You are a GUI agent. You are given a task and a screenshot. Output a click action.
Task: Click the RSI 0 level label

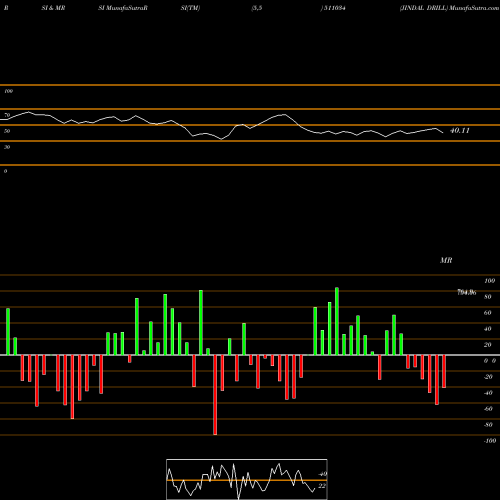[5, 171]
